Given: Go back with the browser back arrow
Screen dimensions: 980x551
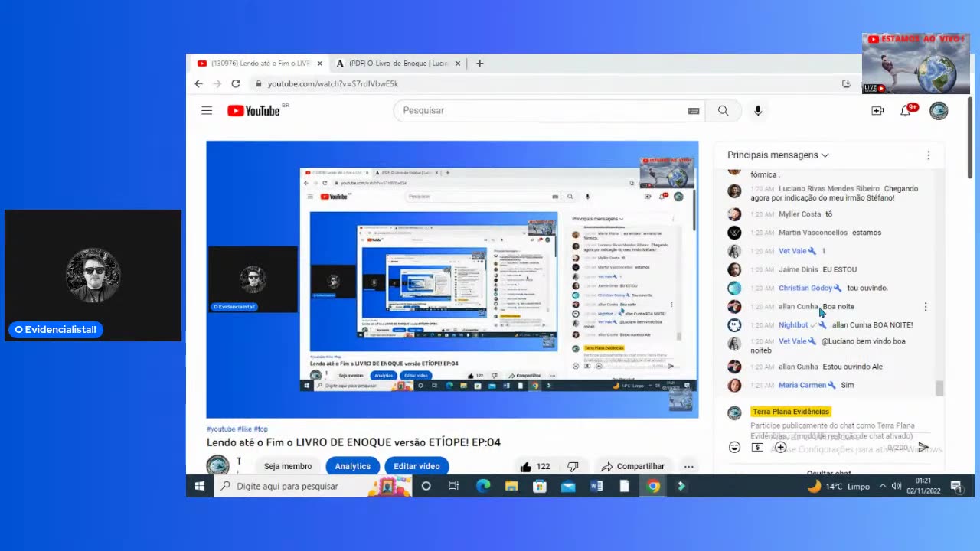Looking at the screenshot, I should [199, 83].
